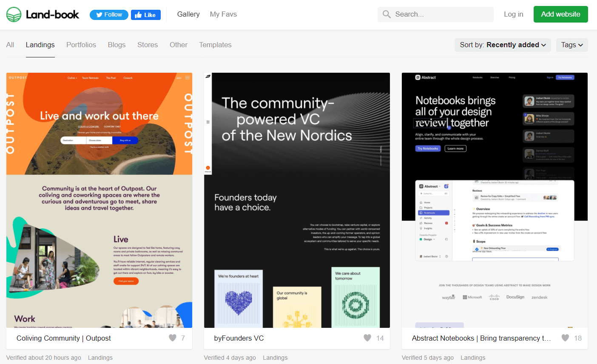Click 'Verified about 20 hours ago' text
The image size is (597, 364).
click(x=44, y=358)
